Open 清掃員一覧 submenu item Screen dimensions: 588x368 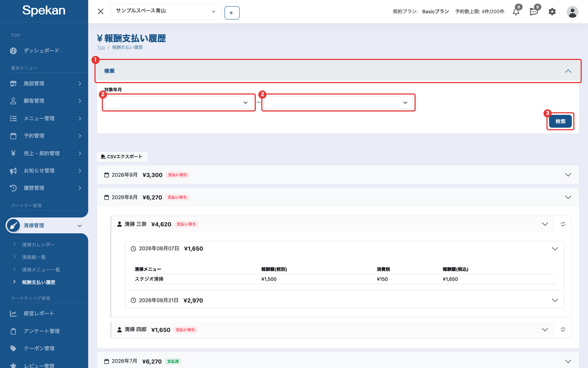pos(34,257)
